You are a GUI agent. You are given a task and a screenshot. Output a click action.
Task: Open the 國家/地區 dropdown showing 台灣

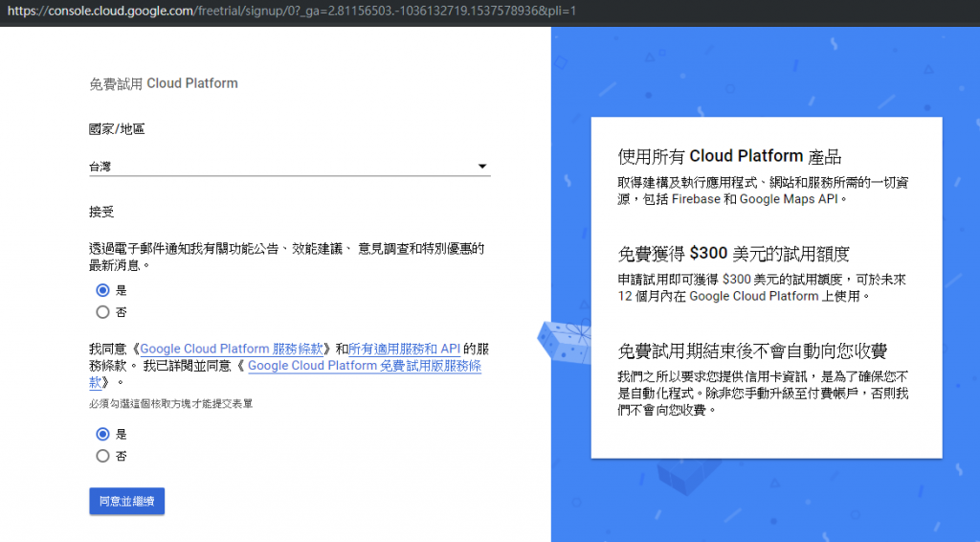point(289,167)
